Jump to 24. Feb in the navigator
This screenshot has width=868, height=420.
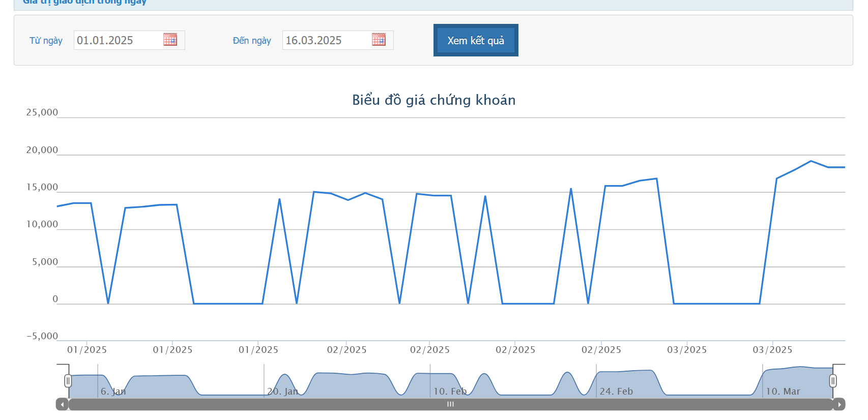[616, 392]
